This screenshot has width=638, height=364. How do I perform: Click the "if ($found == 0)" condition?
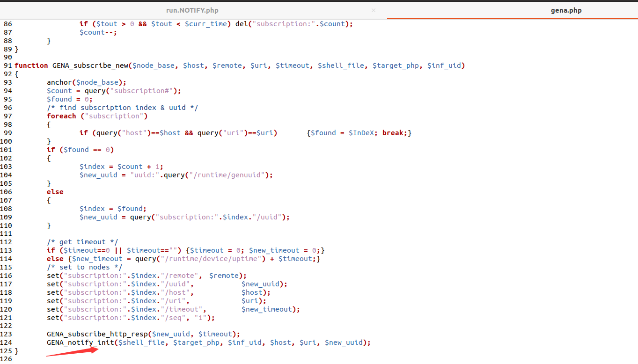tap(81, 150)
